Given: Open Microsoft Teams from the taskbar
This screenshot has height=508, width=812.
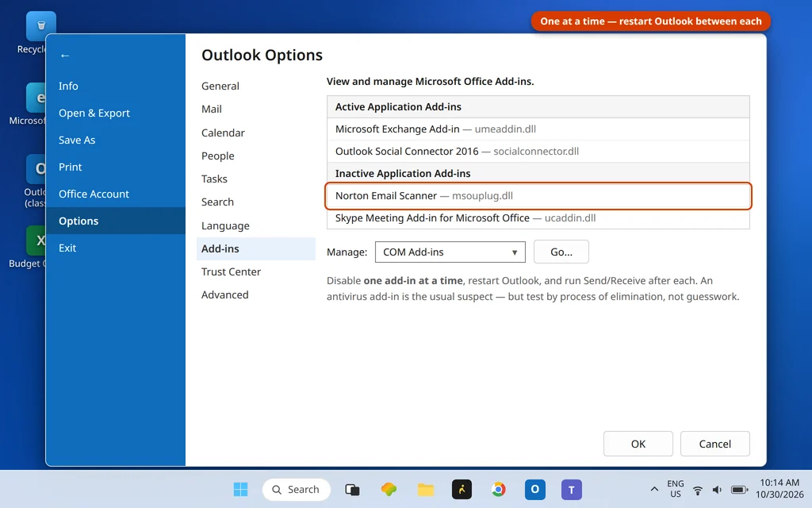Looking at the screenshot, I should (571, 489).
